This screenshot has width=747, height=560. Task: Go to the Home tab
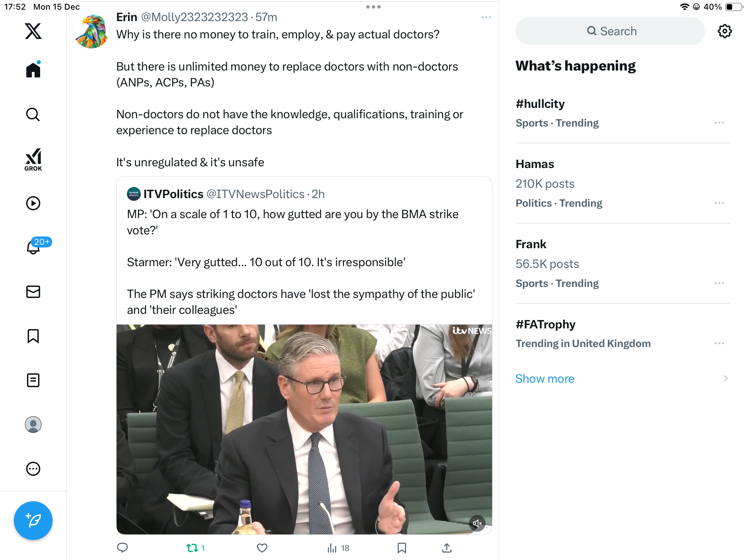click(x=33, y=70)
